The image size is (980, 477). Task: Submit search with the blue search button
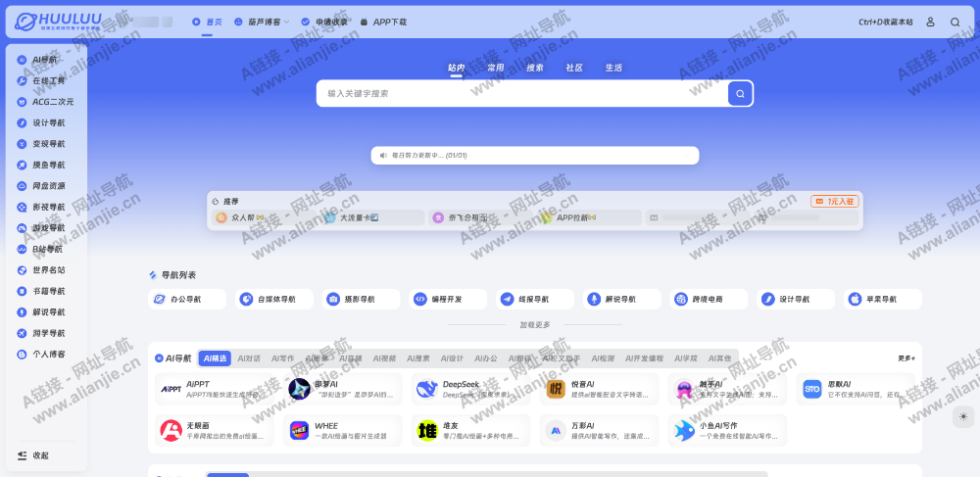740,94
